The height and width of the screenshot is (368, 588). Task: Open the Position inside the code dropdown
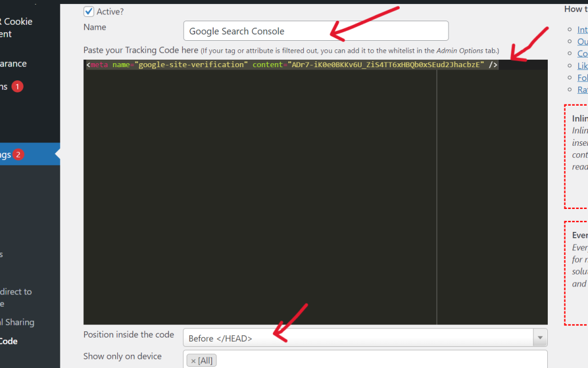coord(365,338)
